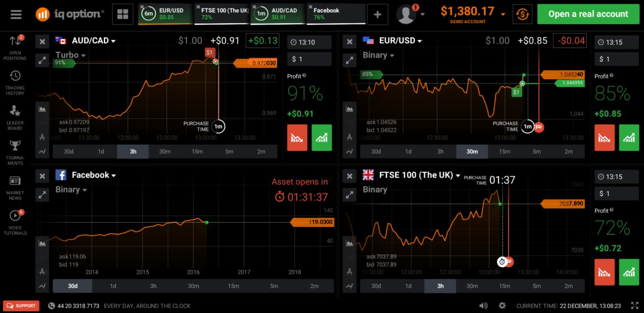
Task: Select 30d timeframe on AUD/CAD chart
Action: click(69, 151)
